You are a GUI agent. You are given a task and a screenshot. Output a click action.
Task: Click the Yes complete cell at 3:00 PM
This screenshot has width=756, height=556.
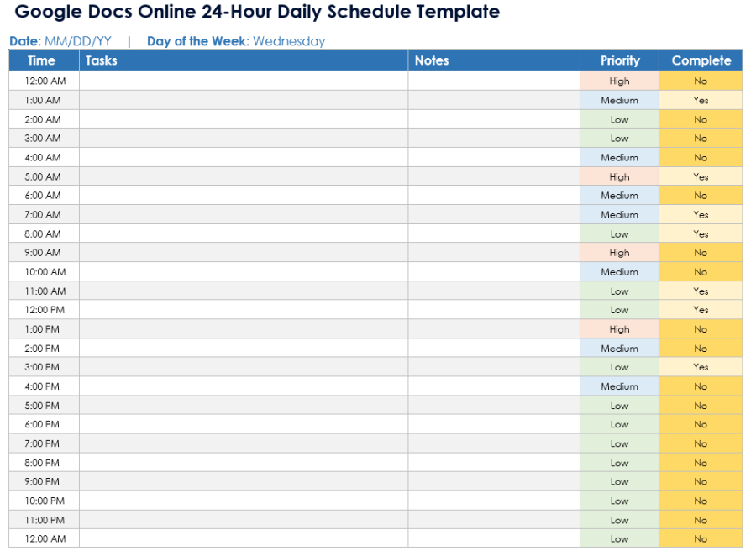pyautogui.click(x=701, y=367)
